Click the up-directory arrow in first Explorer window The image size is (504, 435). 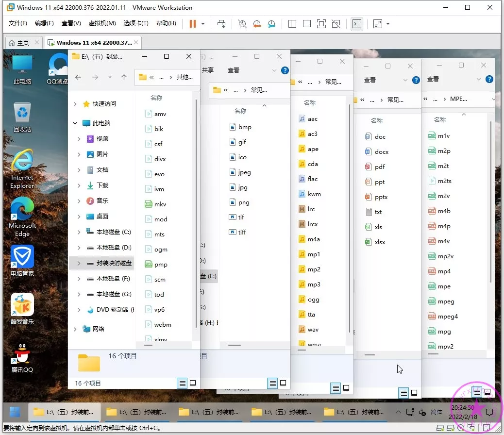pyautogui.click(x=124, y=77)
